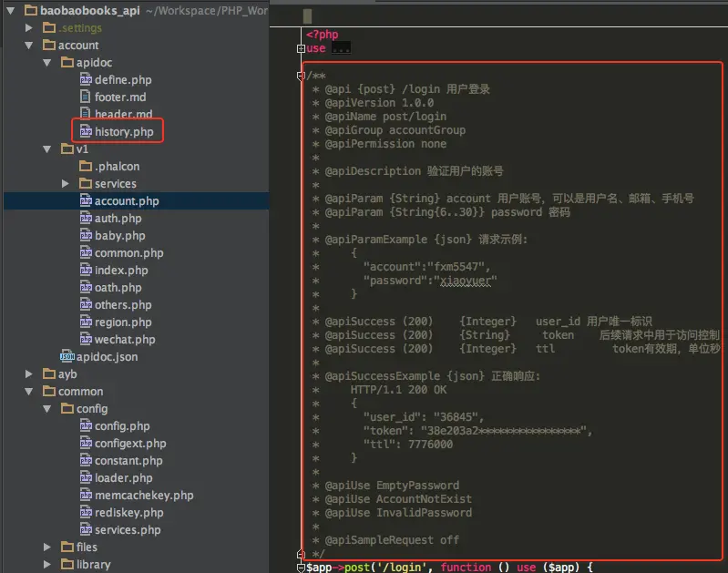Click the HTTP/1.1 200 OK line
The width and height of the screenshot is (728, 573).
(398, 390)
